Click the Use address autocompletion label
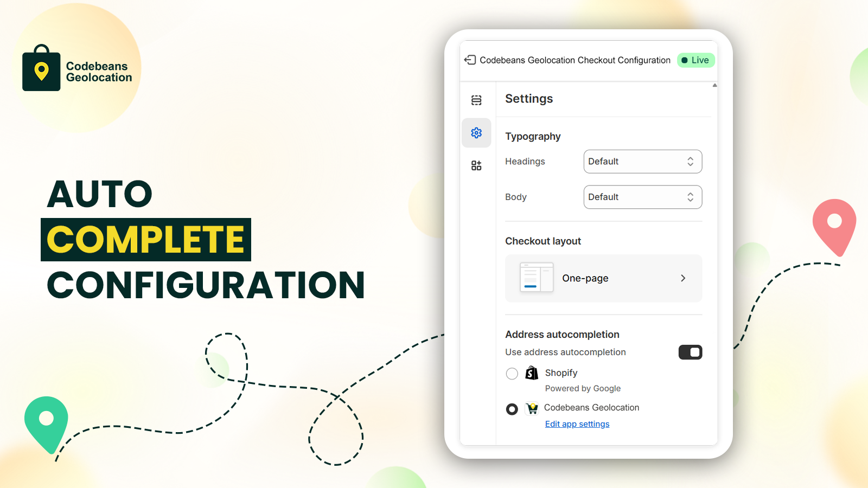The width and height of the screenshot is (868, 488). point(565,352)
